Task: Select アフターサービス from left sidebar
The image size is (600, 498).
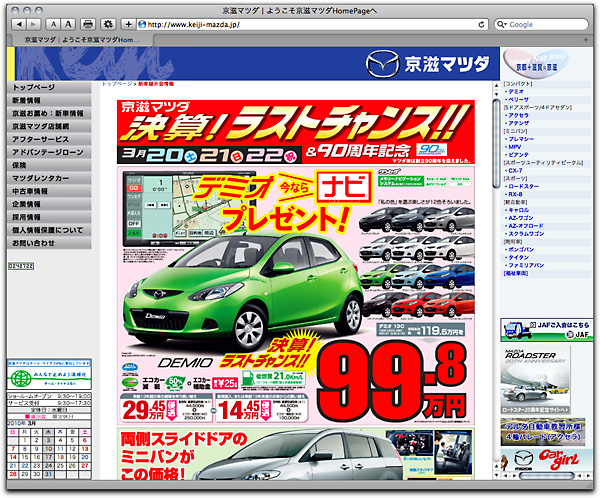Action: point(47,140)
